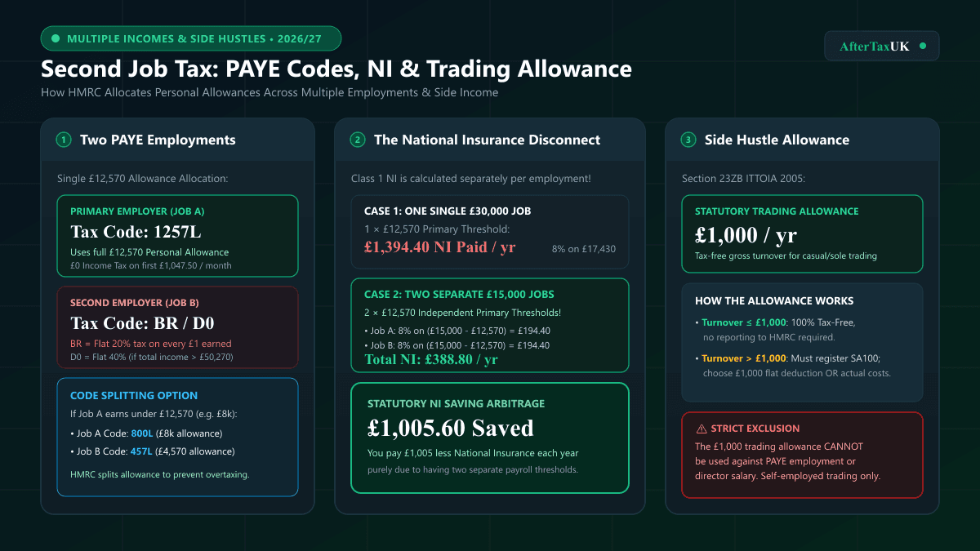Viewport: 980px width, 551px height.
Task: Click the numbered 2 circle icon
Action: [x=358, y=140]
